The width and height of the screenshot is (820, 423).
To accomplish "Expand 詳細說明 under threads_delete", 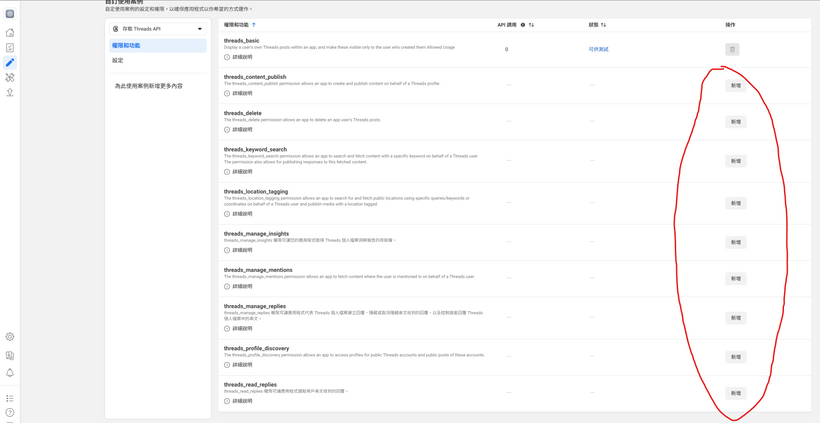I will click(x=241, y=129).
